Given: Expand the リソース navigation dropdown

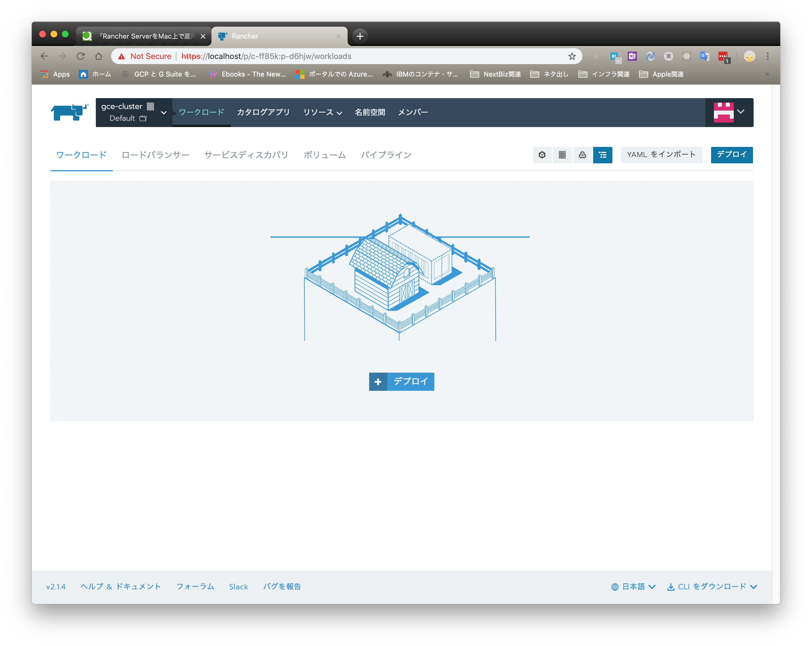Looking at the screenshot, I should pyautogui.click(x=322, y=112).
